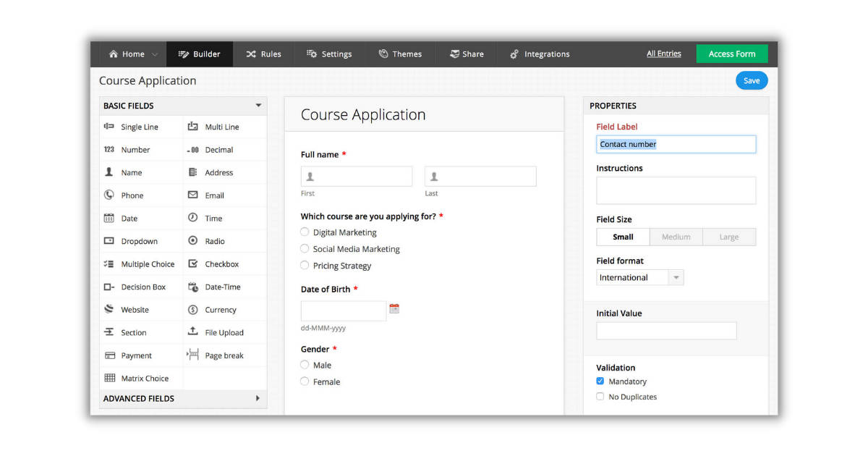Viewport: 868px width, 456px height.
Task: Select the Digital Marketing radio option
Action: click(x=305, y=232)
